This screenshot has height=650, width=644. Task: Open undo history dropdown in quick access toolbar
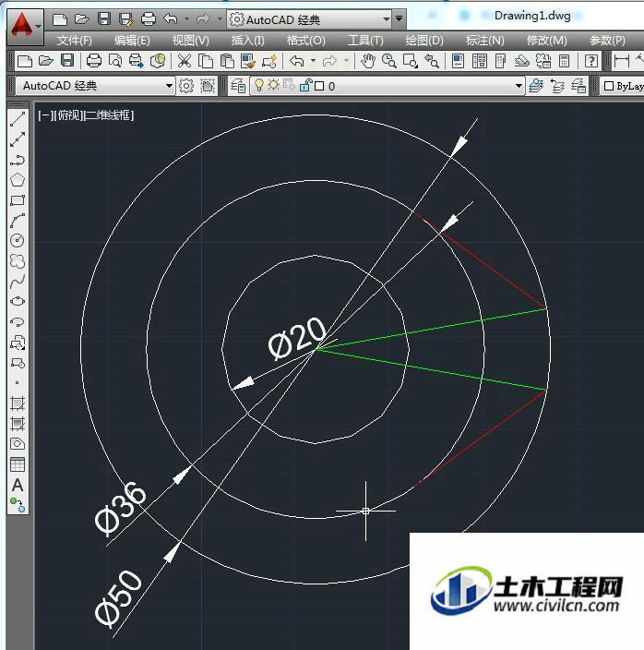tap(186, 18)
